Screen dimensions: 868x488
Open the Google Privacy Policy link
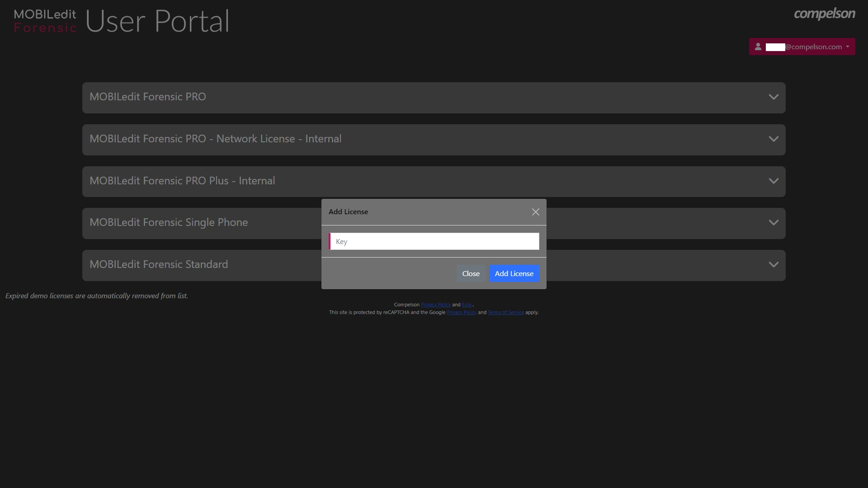(x=462, y=312)
